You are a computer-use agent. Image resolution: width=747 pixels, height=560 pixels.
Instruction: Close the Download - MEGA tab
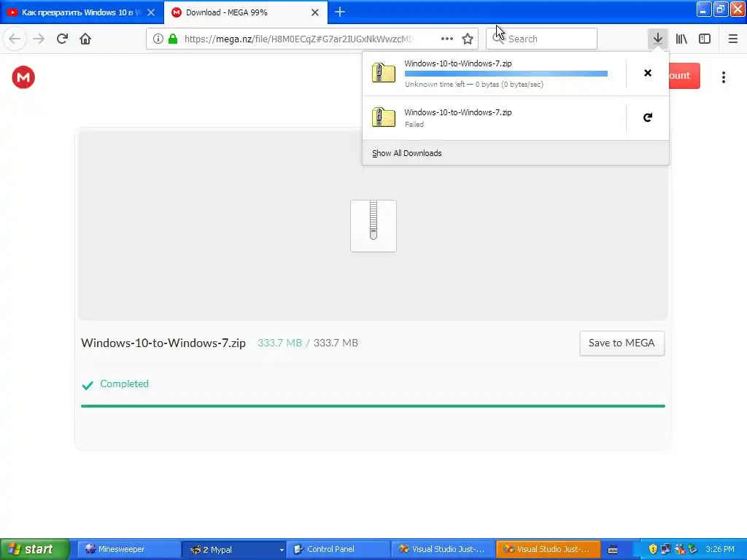click(x=315, y=12)
